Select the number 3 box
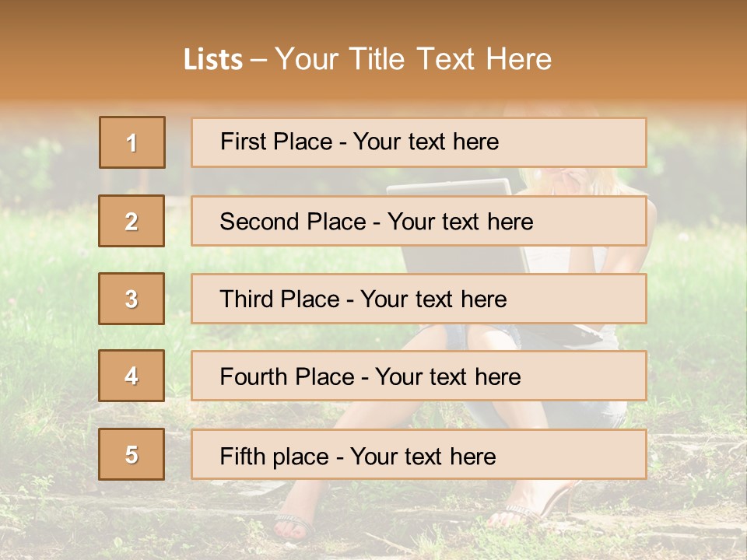747x560 pixels. click(x=132, y=299)
